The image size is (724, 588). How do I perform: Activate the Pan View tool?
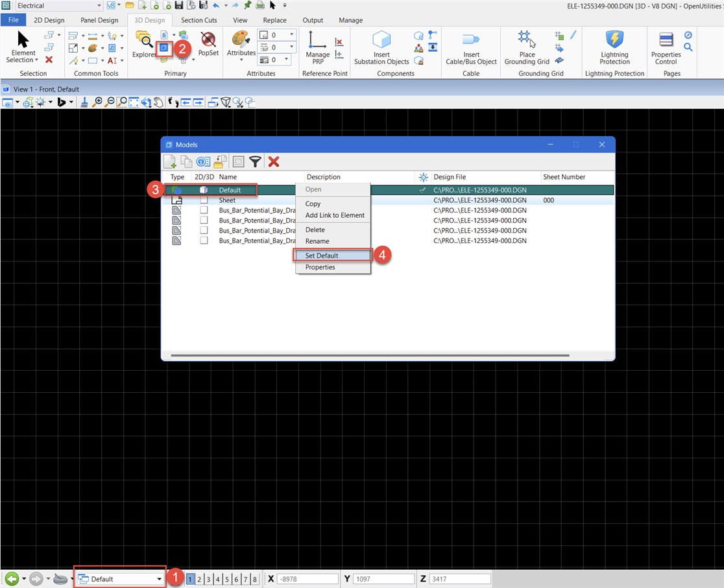[x=158, y=102]
